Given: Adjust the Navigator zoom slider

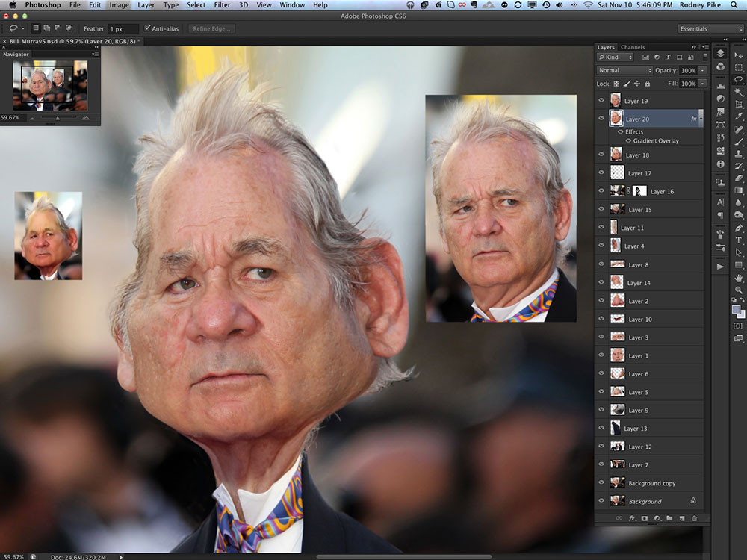Looking at the screenshot, I should pyautogui.click(x=58, y=118).
